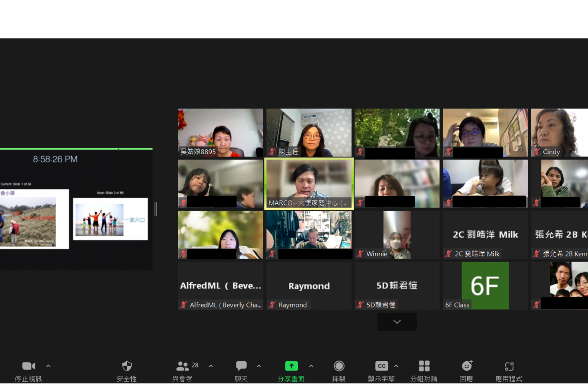588x392 pixels.
Task: Show more participants with down chevron
Action: [x=397, y=322]
